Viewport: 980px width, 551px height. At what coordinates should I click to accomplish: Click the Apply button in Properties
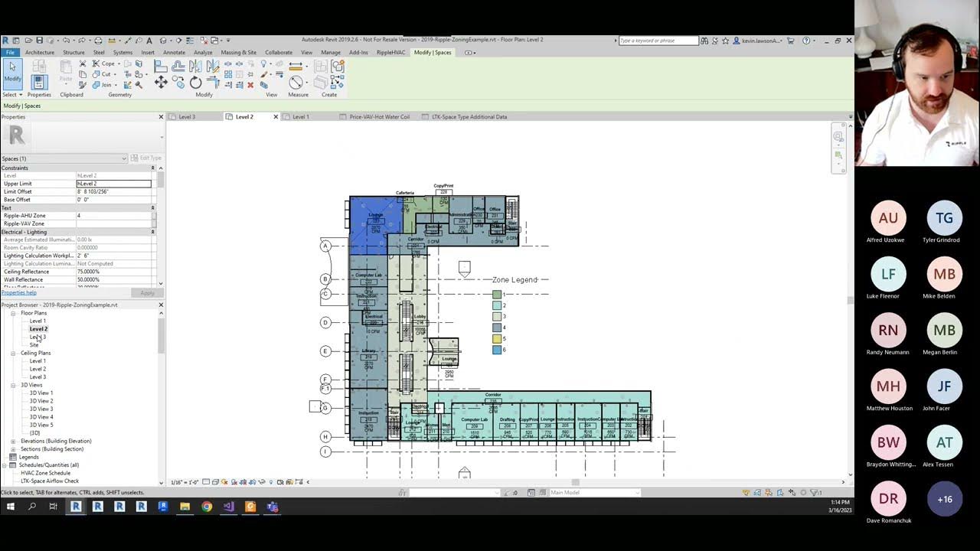147,292
